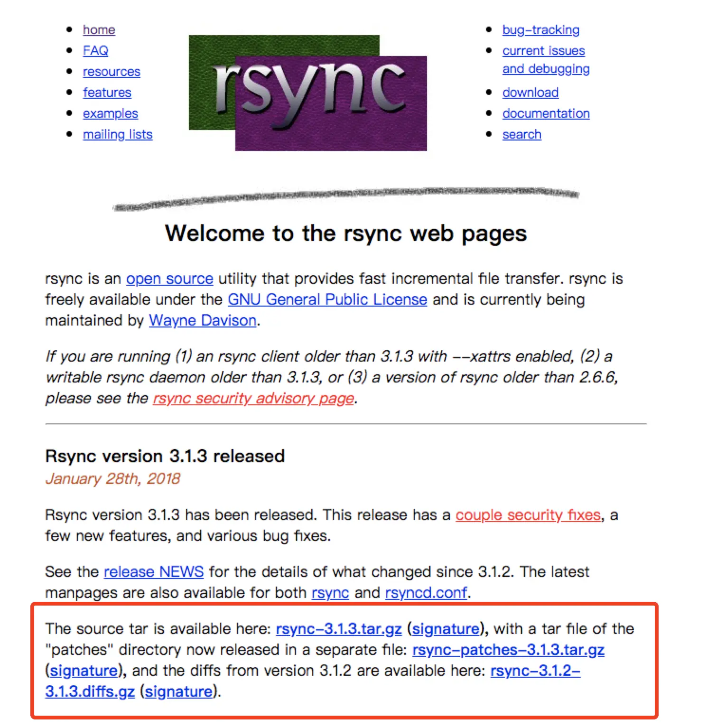
Task: Click the date 'January 28th, 2018'
Action: (112, 478)
